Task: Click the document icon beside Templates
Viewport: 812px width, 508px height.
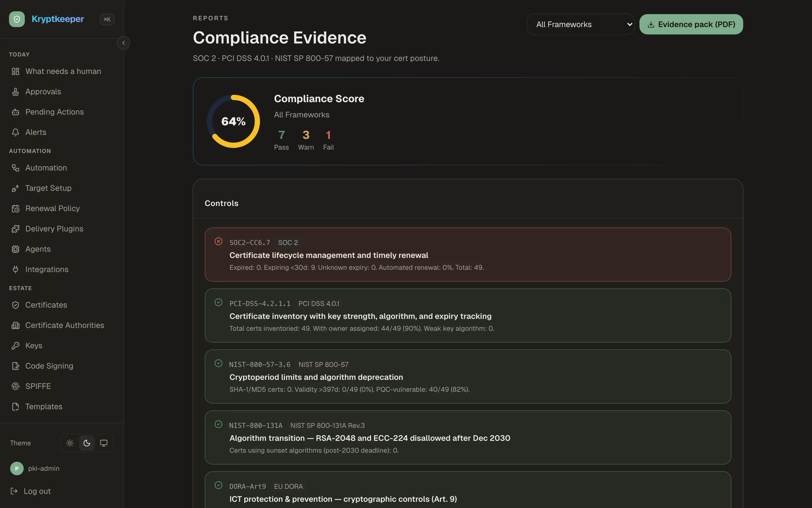Action: tap(16, 406)
